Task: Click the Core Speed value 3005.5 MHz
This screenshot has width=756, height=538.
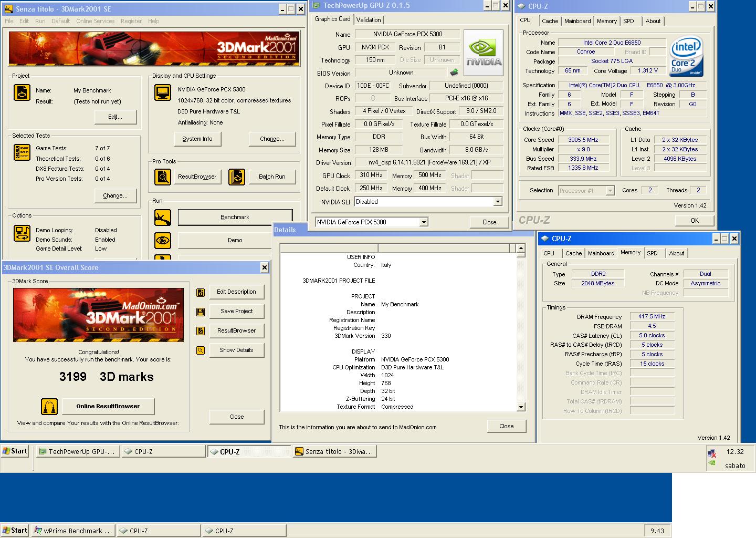Action: 583,140
